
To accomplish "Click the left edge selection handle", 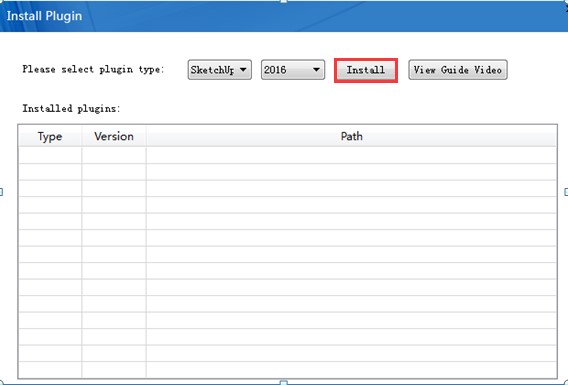I will [1, 192].
